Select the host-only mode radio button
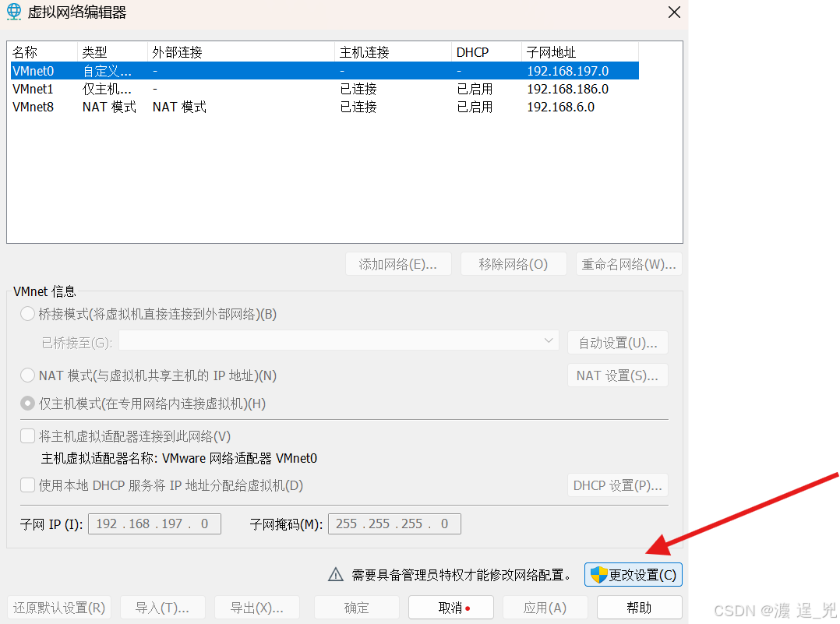The image size is (840, 624). (27, 404)
